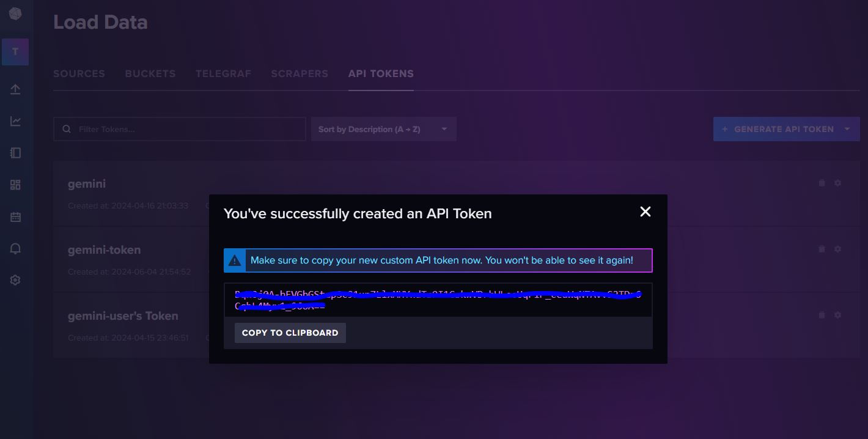Open the Notebooks sidebar icon

[15, 153]
